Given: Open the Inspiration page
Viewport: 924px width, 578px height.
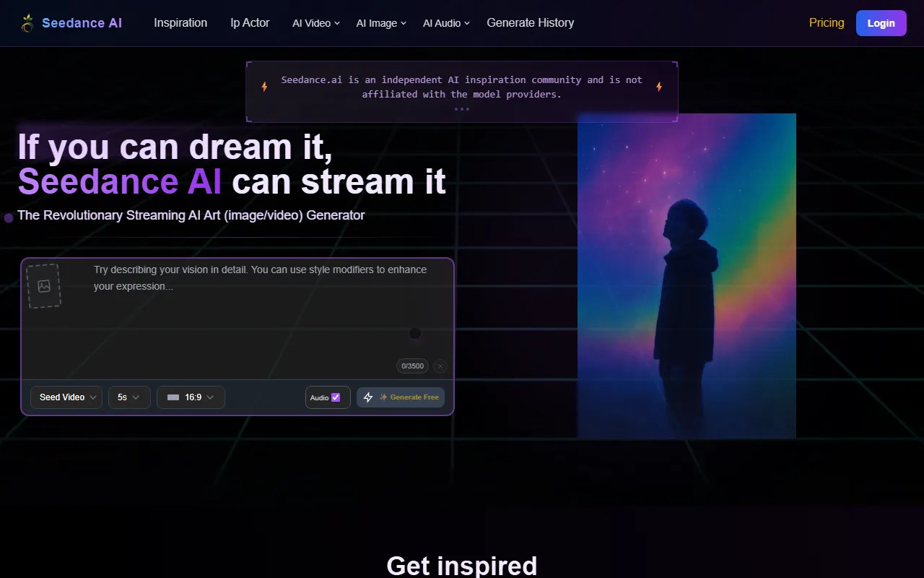Looking at the screenshot, I should [180, 23].
